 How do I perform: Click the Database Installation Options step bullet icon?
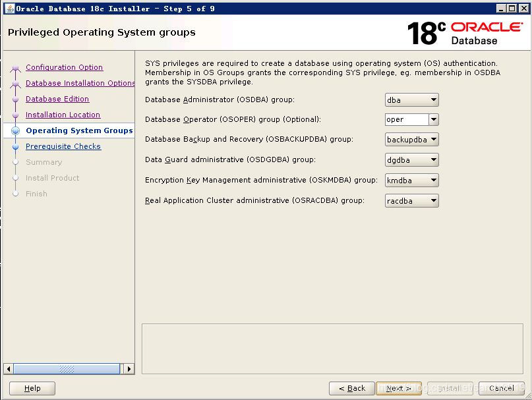pyautogui.click(x=15, y=84)
